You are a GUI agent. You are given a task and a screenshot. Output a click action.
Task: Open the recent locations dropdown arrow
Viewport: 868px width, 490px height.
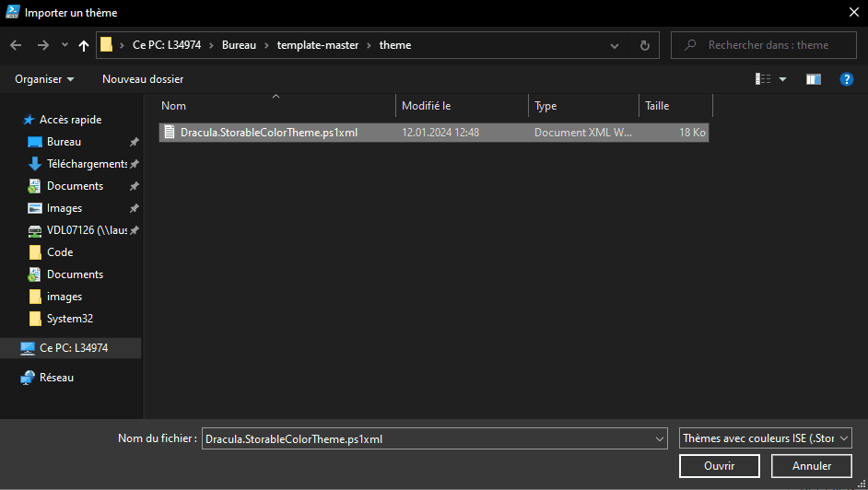pyautogui.click(x=65, y=45)
